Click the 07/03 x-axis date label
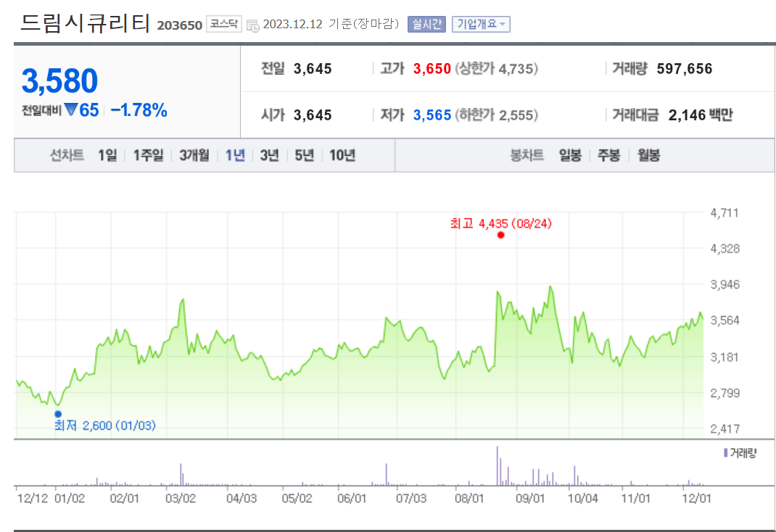The image size is (776, 532). [x=410, y=499]
